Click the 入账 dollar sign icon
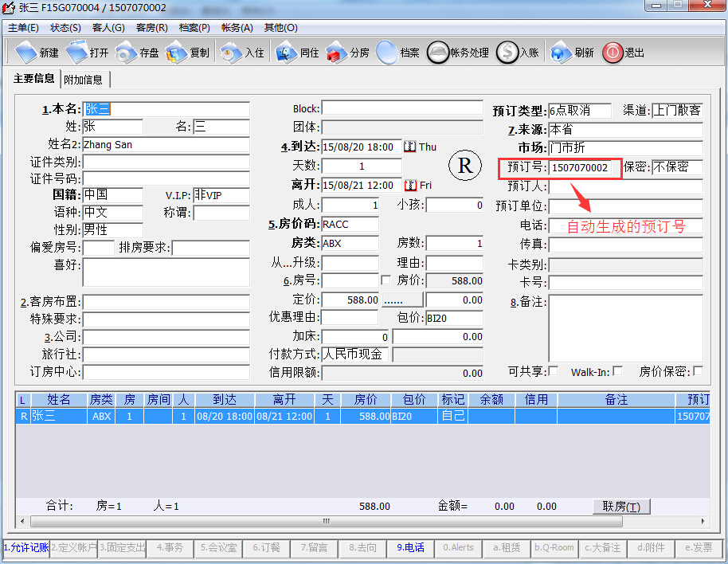The image size is (728, 564). coord(507,53)
